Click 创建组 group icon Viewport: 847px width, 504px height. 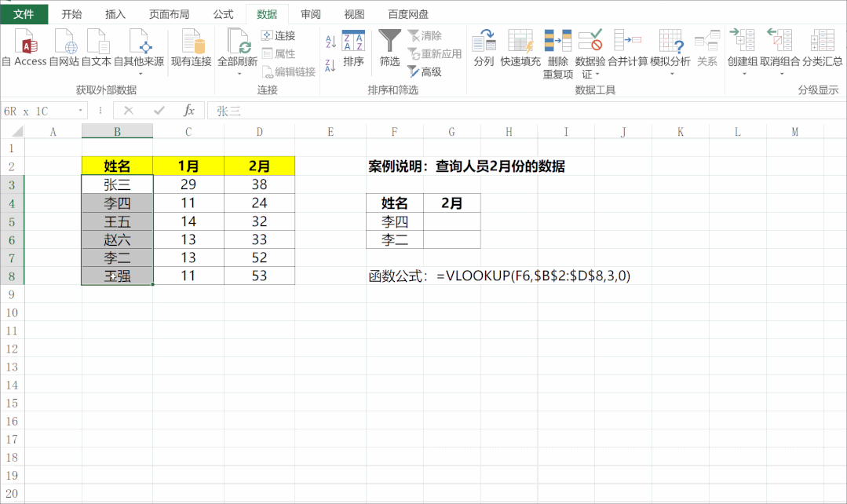(743, 42)
